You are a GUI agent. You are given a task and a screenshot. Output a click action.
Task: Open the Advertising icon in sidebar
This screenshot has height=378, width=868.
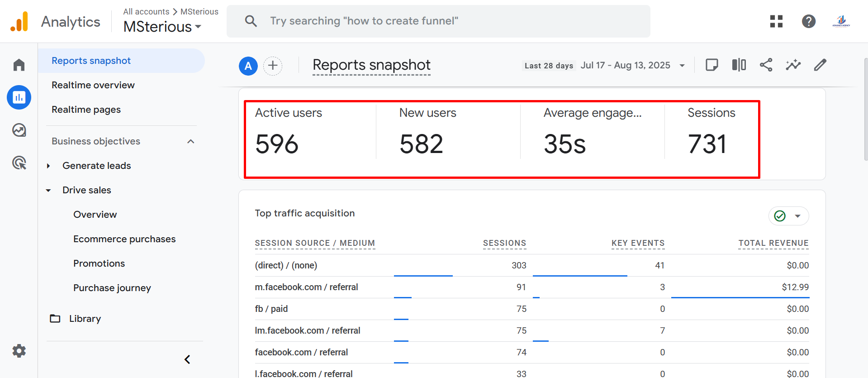pyautogui.click(x=19, y=163)
